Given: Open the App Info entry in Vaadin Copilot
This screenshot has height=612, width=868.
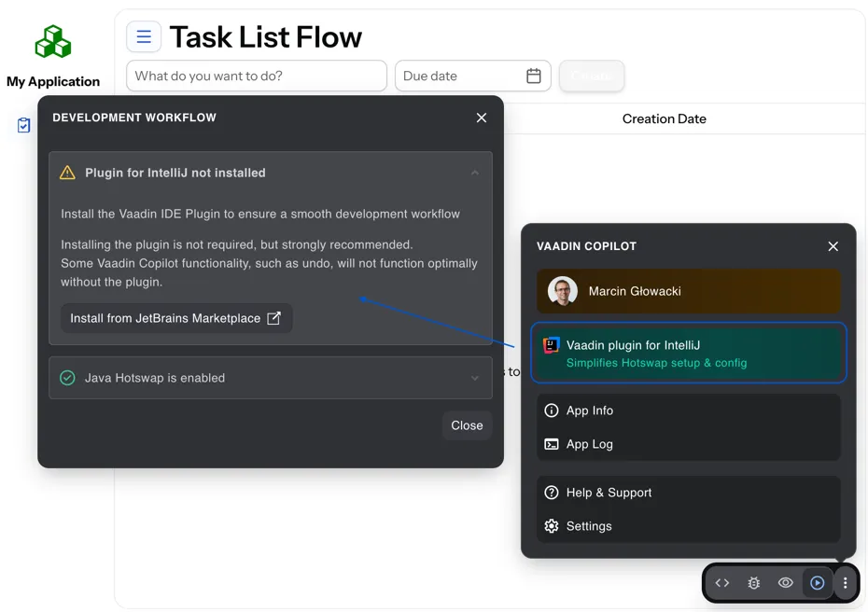Looking at the screenshot, I should [x=588, y=410].
